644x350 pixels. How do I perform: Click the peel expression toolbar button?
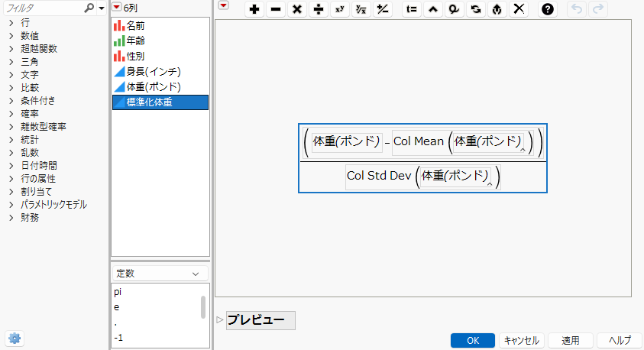point(497,9)
